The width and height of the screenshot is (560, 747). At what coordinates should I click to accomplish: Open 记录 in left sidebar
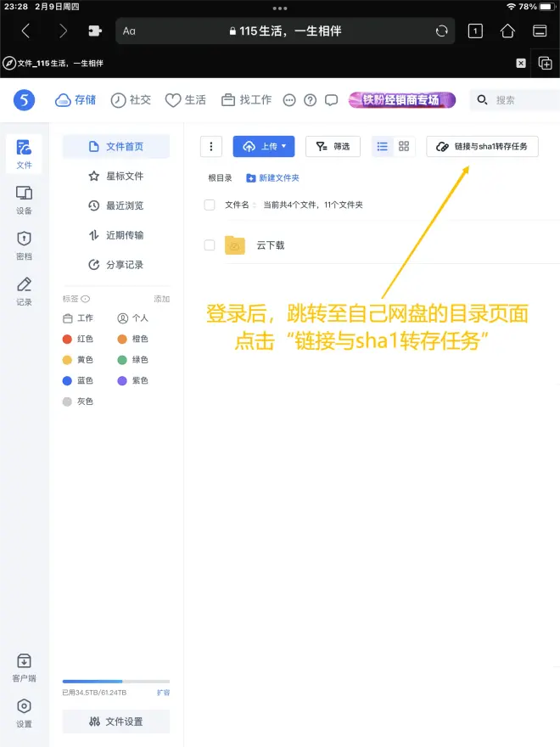(x=24, y=291)
